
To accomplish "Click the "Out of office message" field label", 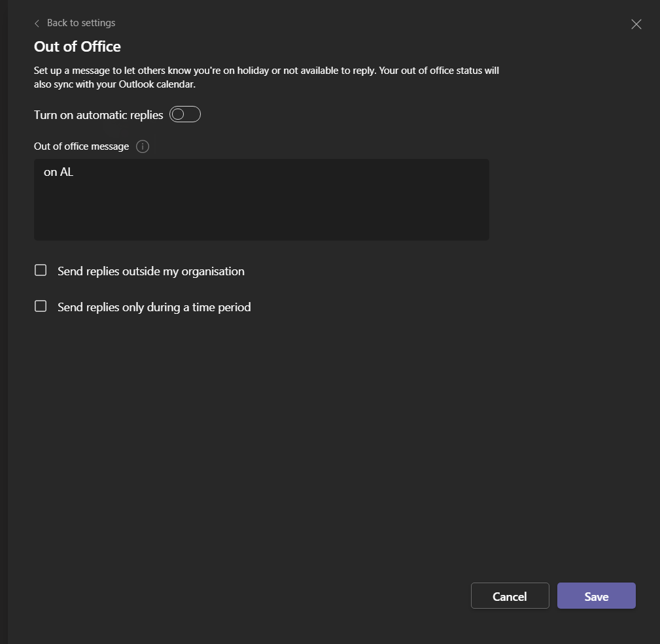I will point(81,146).
